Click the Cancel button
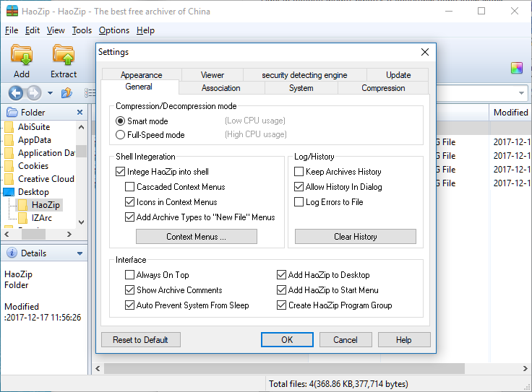 (346, 340)
